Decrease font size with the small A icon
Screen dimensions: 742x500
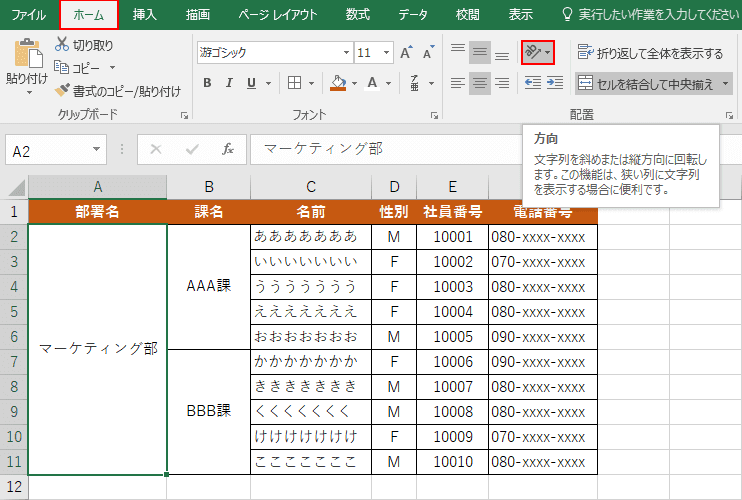pyautogui.click(x=428, y=53)
